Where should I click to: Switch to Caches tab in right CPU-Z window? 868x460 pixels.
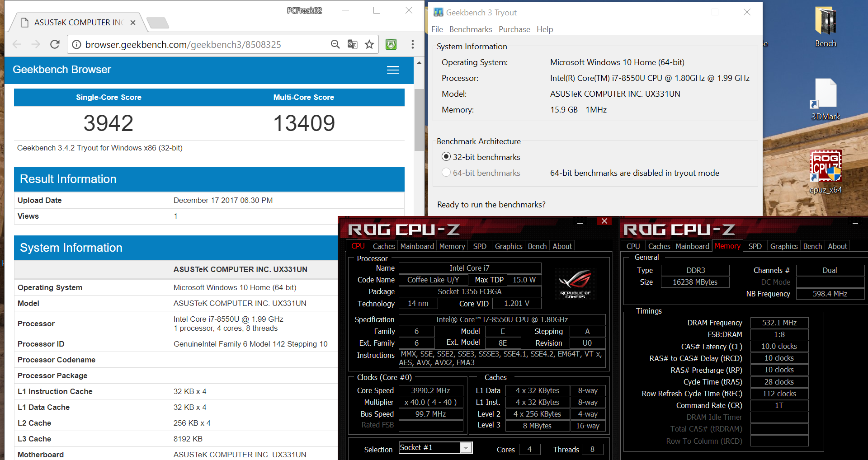tap(659, 246)
